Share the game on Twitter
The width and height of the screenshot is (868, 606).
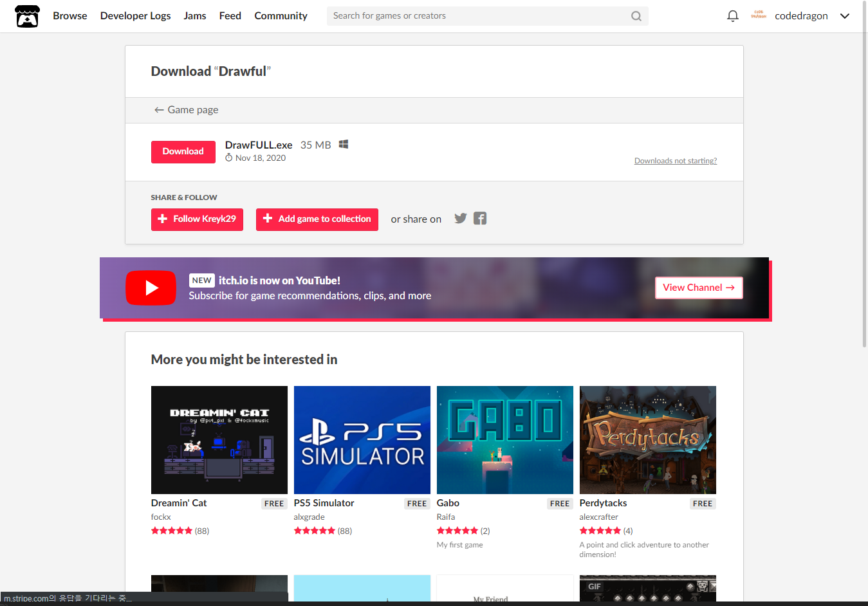pyautogui.click(x=461, y=218)
